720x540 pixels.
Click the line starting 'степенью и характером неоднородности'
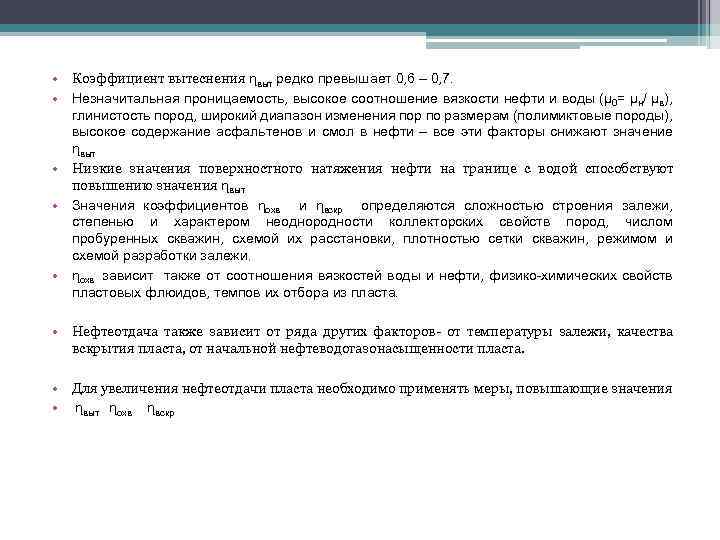pyautogui.click(x=372, y=222)
